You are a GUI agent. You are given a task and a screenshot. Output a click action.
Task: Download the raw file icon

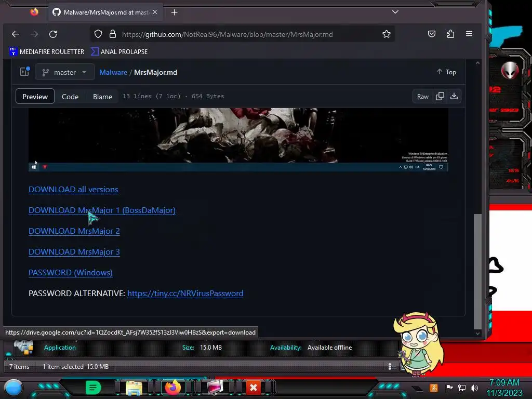(x=454, y=96)
